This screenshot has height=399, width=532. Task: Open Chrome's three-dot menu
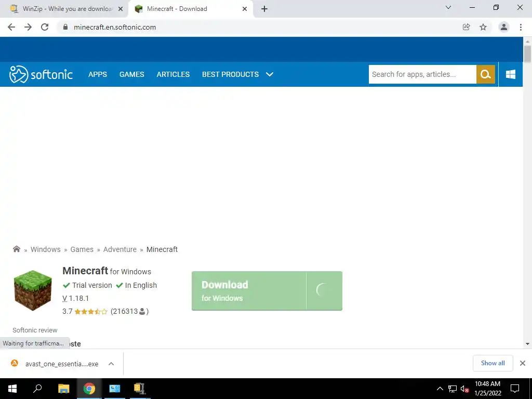[x=521, y=27]
